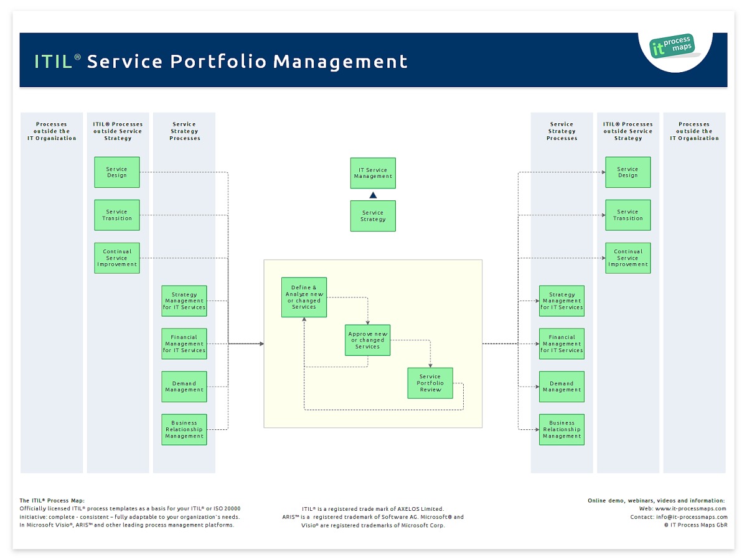Image resolution: width=747 pixels, height=560 pixels.
Task: Click right 'Processes outside the IT Organization' header
Action: tap(695, 131)
